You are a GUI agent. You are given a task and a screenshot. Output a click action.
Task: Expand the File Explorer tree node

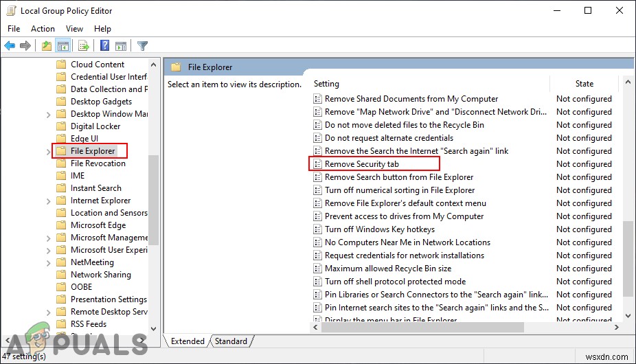tap(48, 152)
